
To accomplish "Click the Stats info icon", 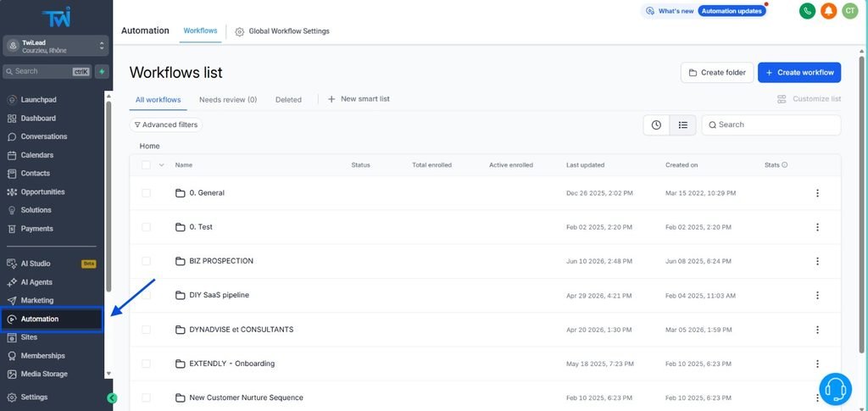I will [784, 165].
